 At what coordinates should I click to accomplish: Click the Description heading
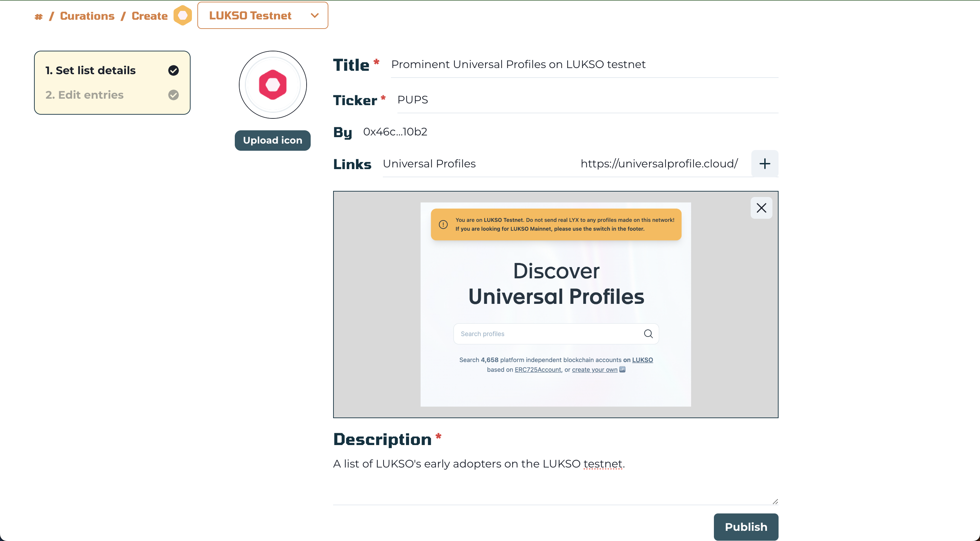click(x=382, y=439)
